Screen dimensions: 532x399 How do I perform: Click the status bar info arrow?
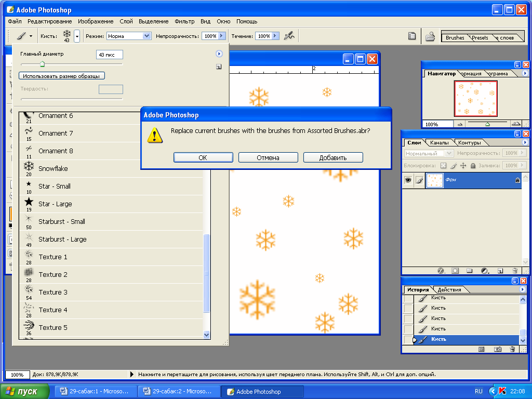point(132,375)
